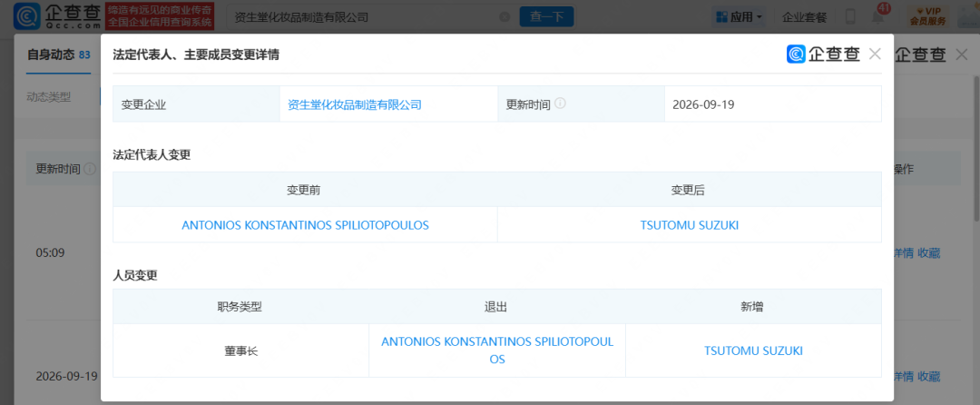Image resolution: width=980 pixels, height=405 pixels.
Task: Click the 查一下 search button
Action: pos(546,17)
